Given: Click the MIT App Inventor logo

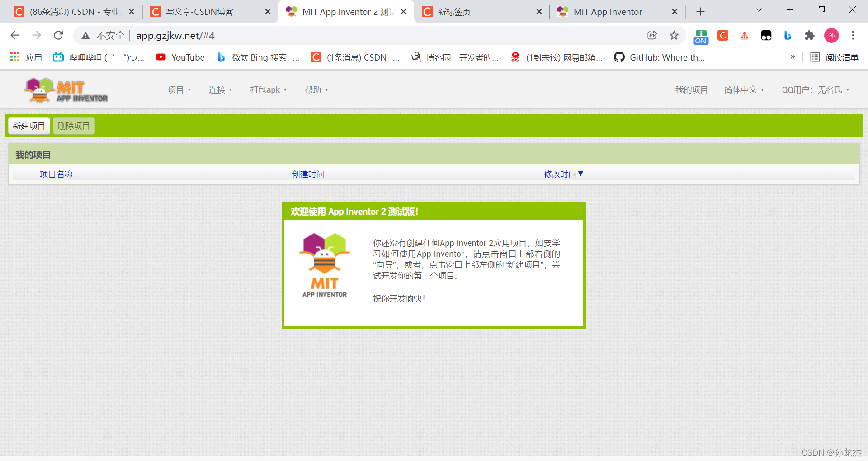Looking at the screenshot, I should pyautogui.click(x=66, y=90).
